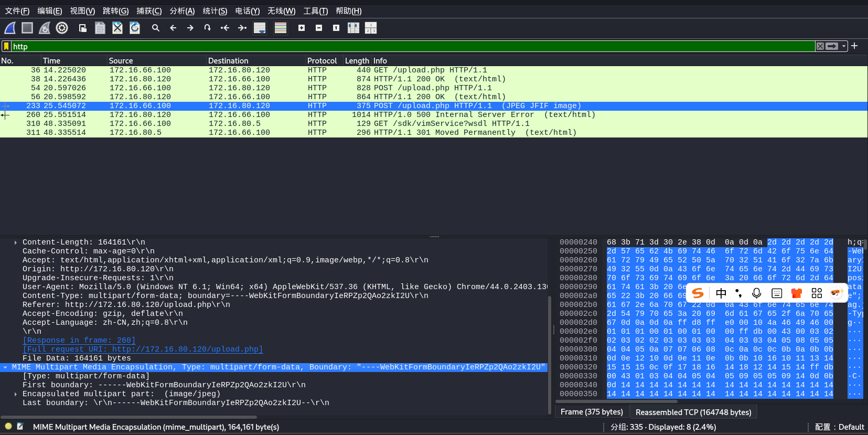The image size is (868, 435).
Task: Select the File Data: 164161 bytes line
Action: 77,358
